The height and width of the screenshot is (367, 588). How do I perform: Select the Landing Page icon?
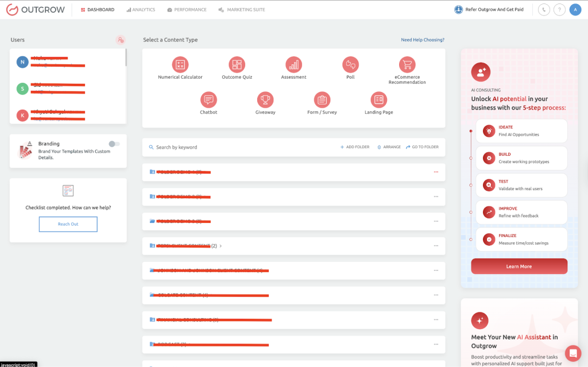[378, 100]
